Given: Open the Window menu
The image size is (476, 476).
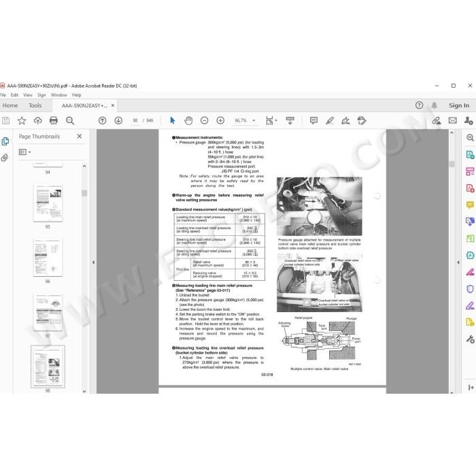Looking at the screenshot, I should pyautogui.click(x=59, y=95).
